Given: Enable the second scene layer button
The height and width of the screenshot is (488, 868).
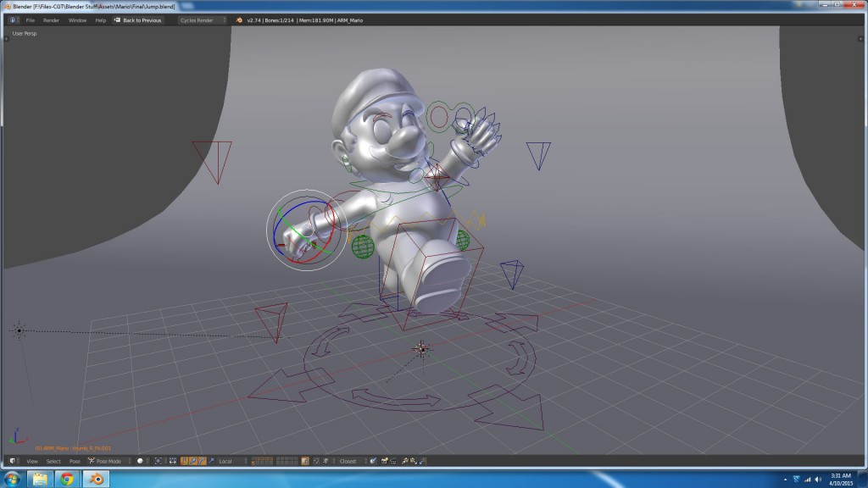Looking at the screenshot, I should click(256, 460).
